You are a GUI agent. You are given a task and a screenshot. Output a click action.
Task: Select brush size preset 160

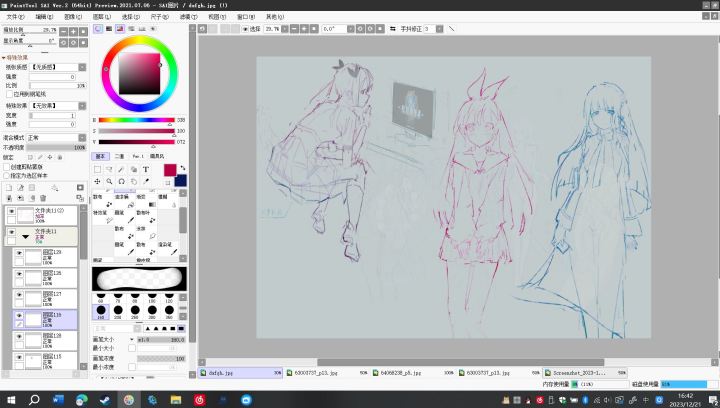coord(101,312)
